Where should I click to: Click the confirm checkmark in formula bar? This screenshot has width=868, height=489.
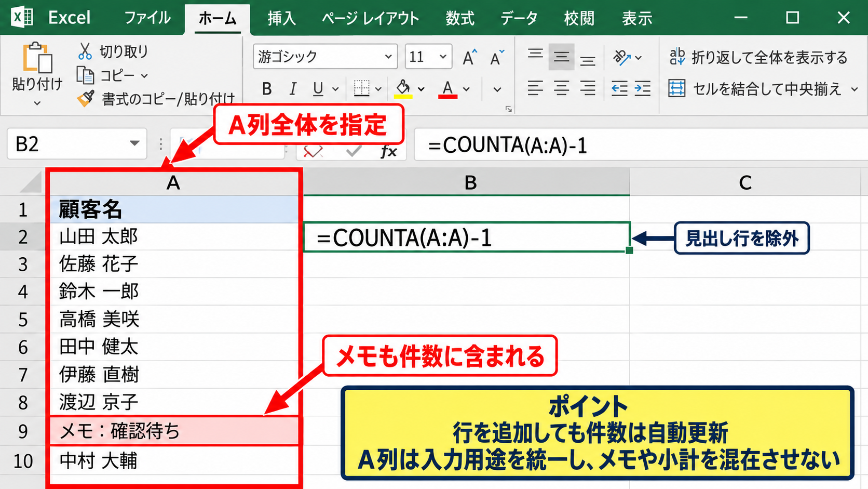pos(354,151)
